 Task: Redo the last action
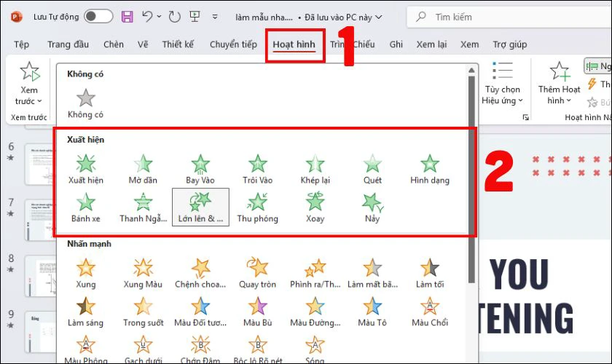pos(174,17)
